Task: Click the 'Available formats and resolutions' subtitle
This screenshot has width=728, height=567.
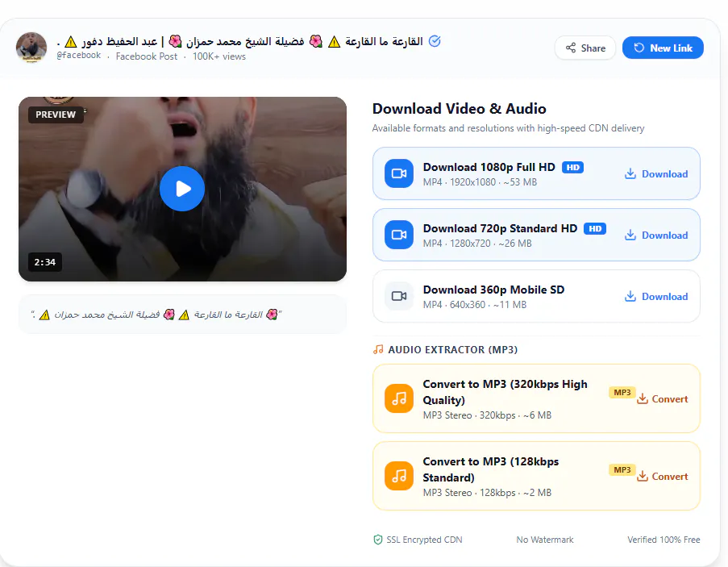Action: point(509,128)
